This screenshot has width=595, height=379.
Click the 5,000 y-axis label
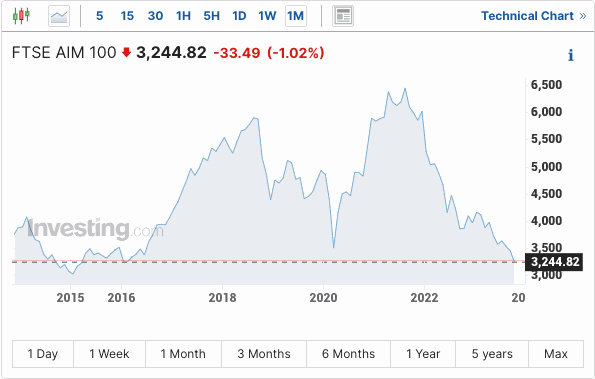[x=546, y=167]
